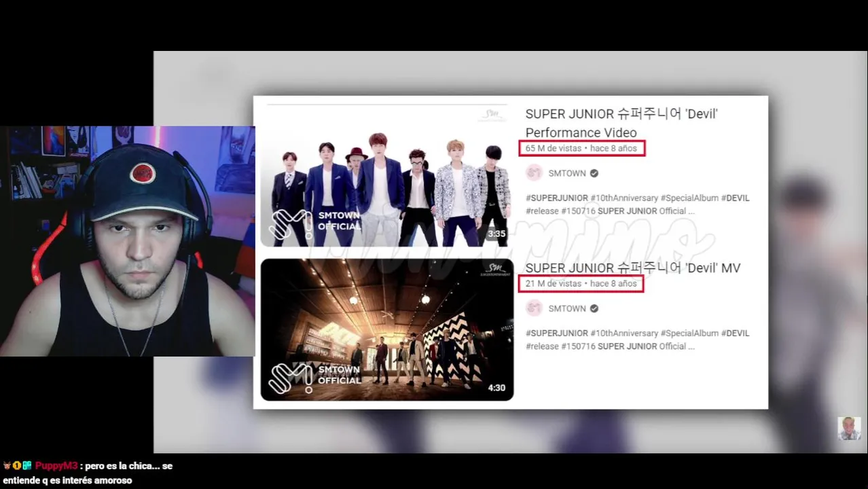This screenshot has width=868, height=489.
Task: Click the 65 M de vistas text
Action: pos(554,148)
